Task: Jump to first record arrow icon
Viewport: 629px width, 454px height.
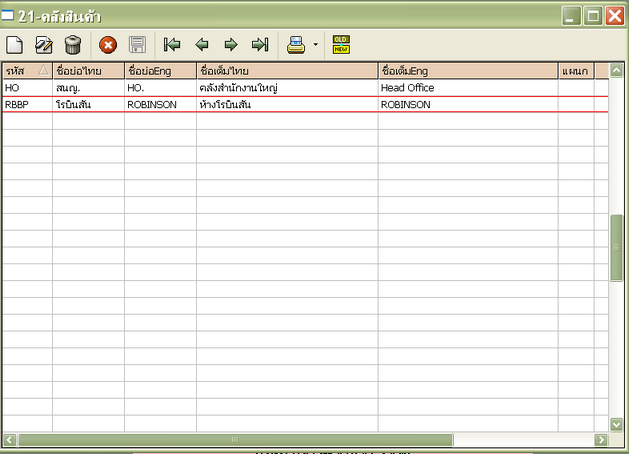Action: coord(172,45)
